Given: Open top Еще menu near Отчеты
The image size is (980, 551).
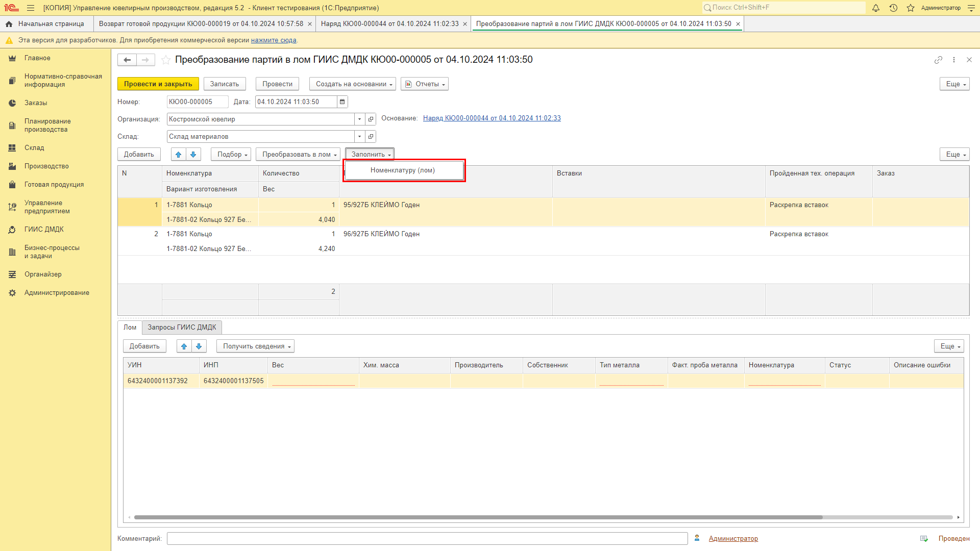Looking at the screenshot, I should pyautogui.click(x=954, y=84).
